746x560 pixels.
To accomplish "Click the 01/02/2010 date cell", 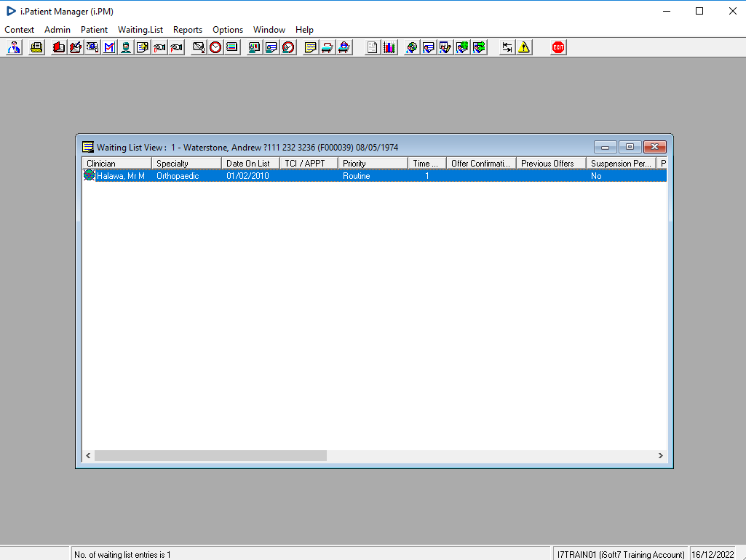I will click(x=247, y=176).
